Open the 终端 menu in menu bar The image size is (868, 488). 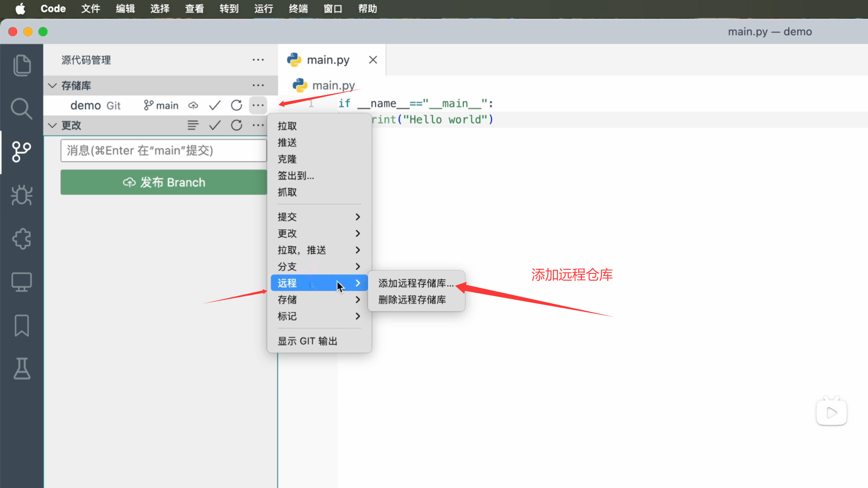298,9
